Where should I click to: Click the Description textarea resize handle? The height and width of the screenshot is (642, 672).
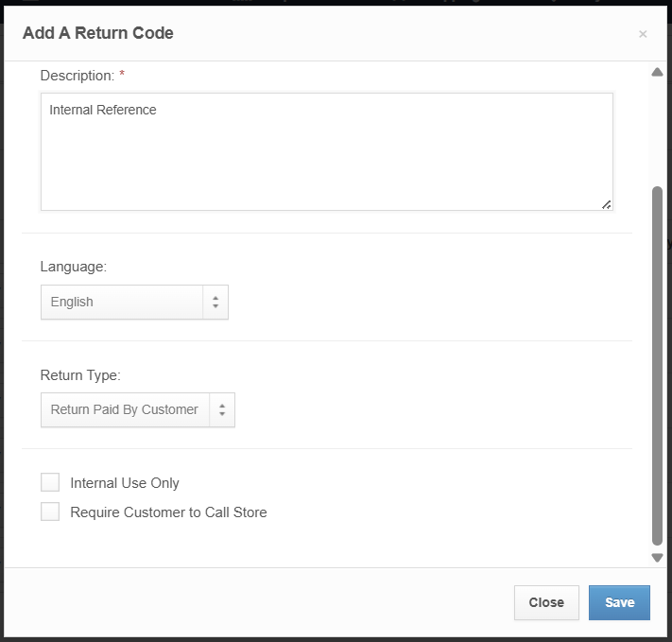(606, 203)
